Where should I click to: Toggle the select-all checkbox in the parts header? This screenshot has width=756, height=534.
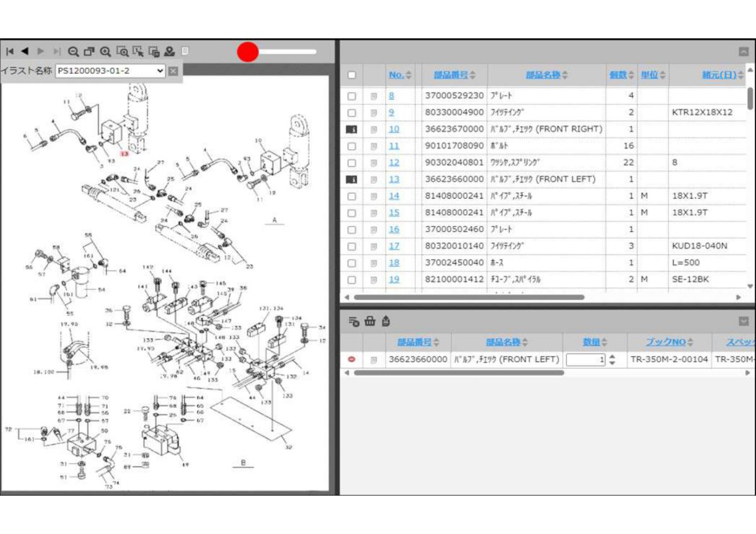pos(352,76)
